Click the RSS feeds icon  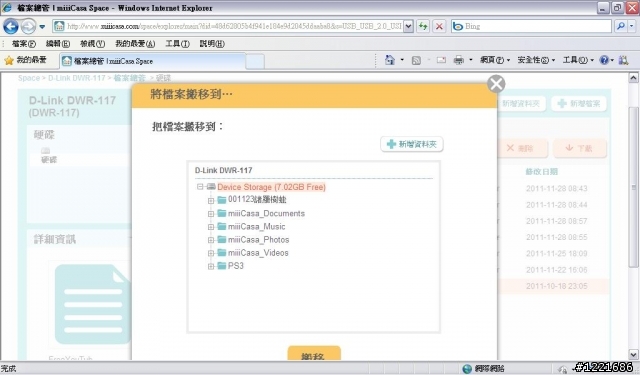coord(416,60)
